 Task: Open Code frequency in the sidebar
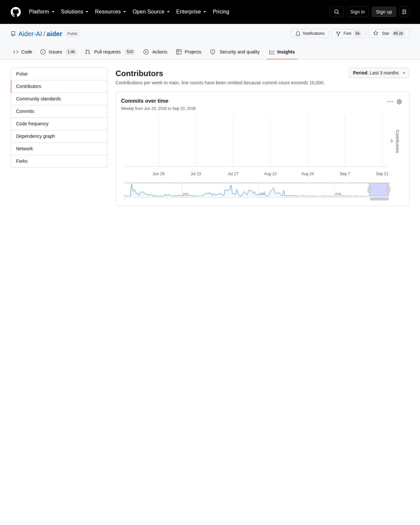[x=59, y=124]
